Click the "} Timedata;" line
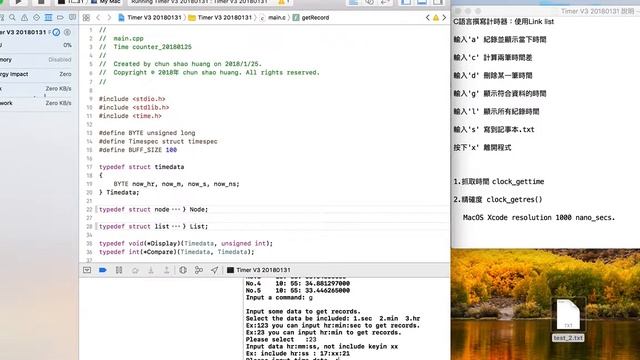The height and width of the screenshot is (360, 640). (119, 192)
